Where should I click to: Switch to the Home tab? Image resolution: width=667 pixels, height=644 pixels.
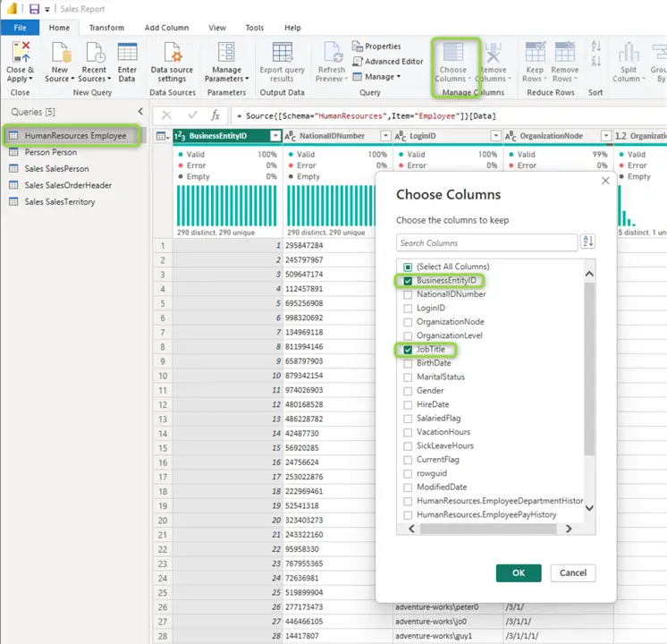(x=59, y=28)
